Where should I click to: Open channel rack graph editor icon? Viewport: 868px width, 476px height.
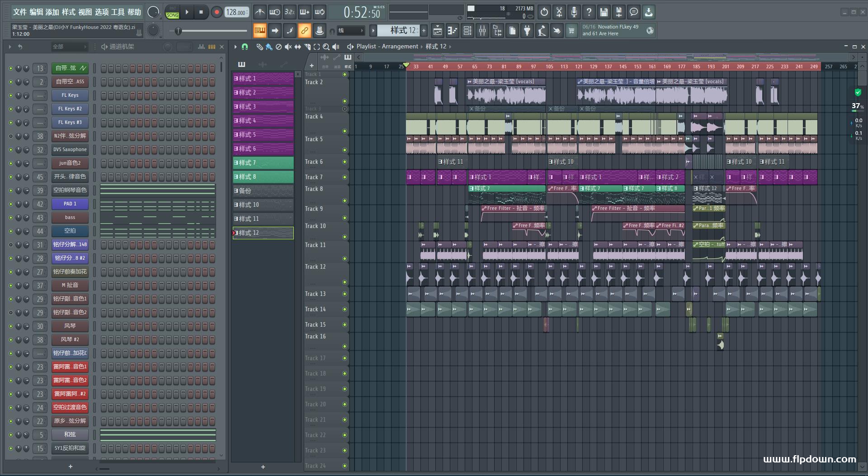201,47
